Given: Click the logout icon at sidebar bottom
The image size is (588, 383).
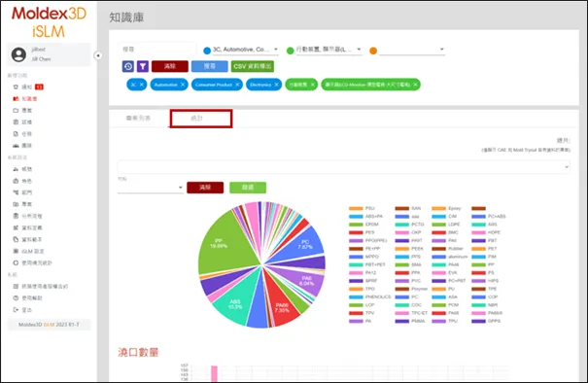Looking at the screenshot, I should [16, 310].
